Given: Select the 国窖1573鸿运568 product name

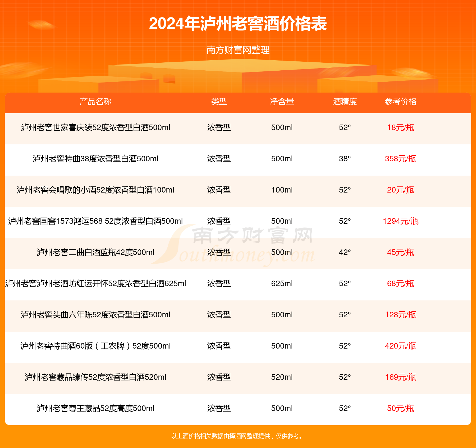Looking at the screenshot, I should (95, 221).
